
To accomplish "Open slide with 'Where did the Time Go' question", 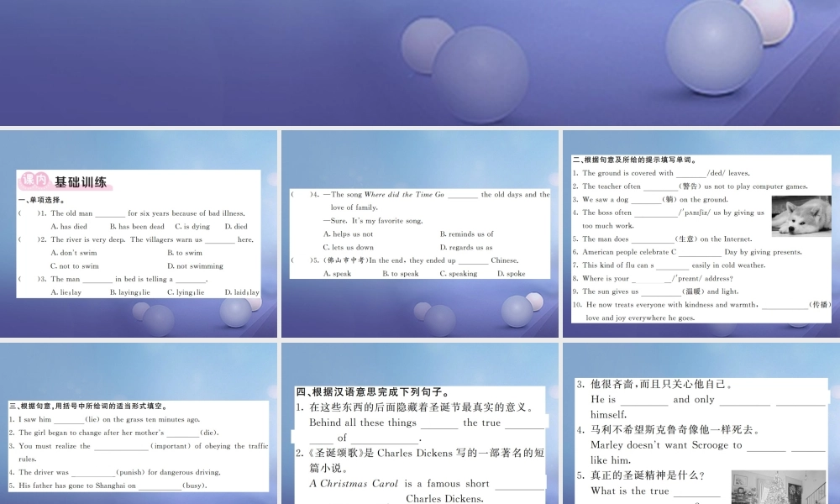I will (x=420, y=234).
